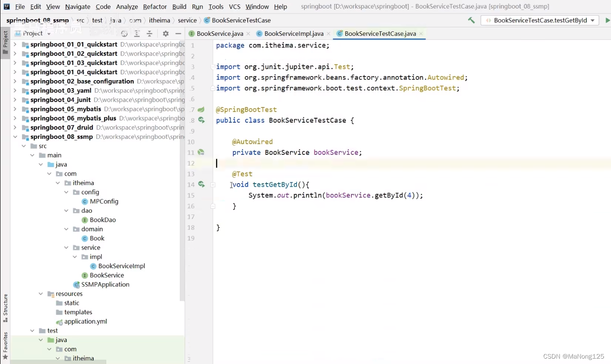Toggle the Favorites tool window tab
611x364 pixels.
pyautogui.click(x=5, y=346)
